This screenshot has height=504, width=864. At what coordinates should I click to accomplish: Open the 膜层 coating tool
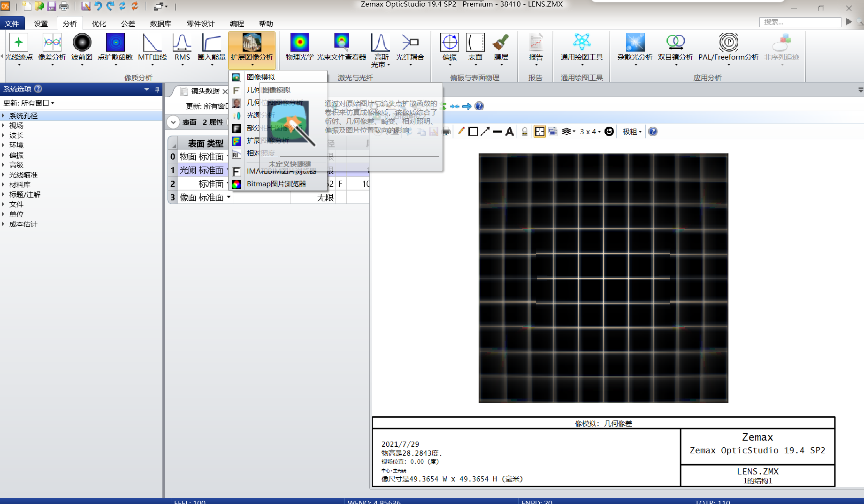pos(501,48)
